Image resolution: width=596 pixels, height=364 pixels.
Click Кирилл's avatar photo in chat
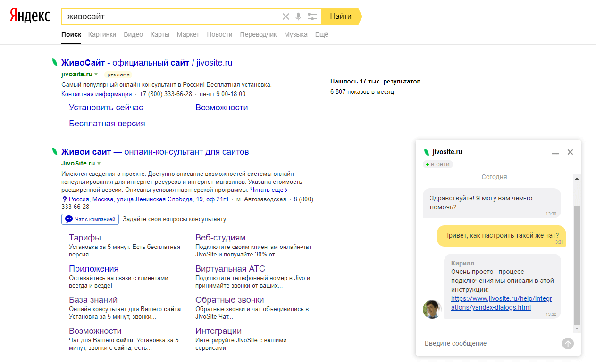[432, 309]
